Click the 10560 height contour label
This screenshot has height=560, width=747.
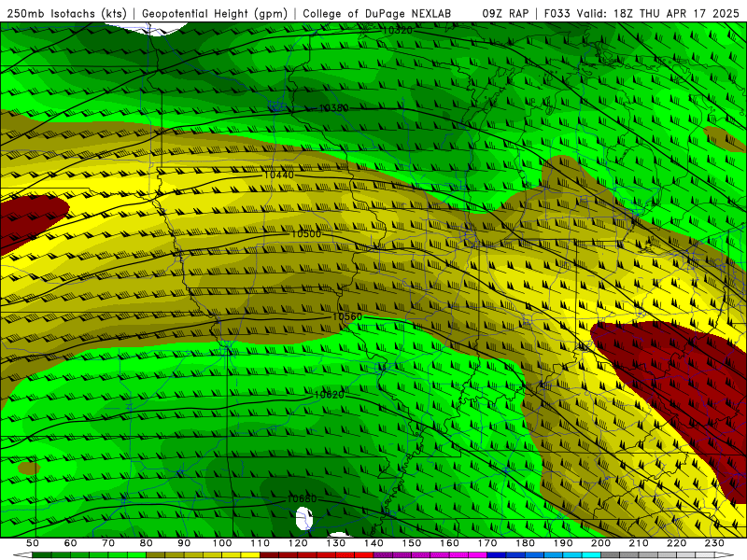coord(347,316)
